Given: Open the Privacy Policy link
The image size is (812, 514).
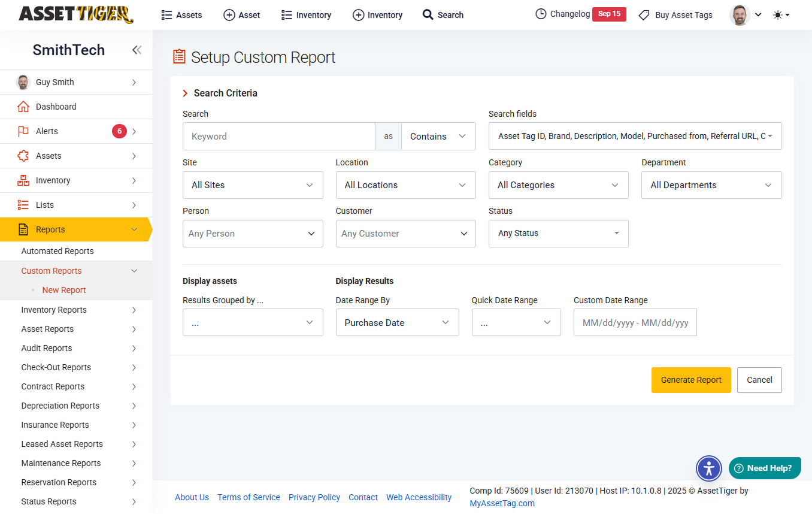Looking at the screenshot, I should (314, 497).
